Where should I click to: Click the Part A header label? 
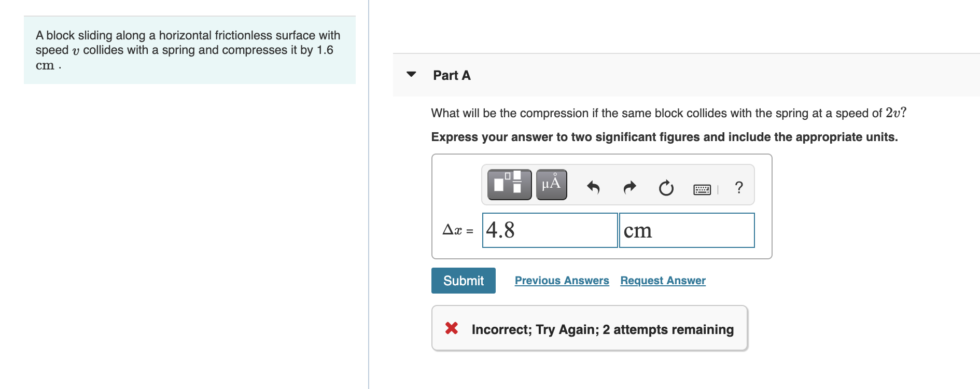point(452,76)
